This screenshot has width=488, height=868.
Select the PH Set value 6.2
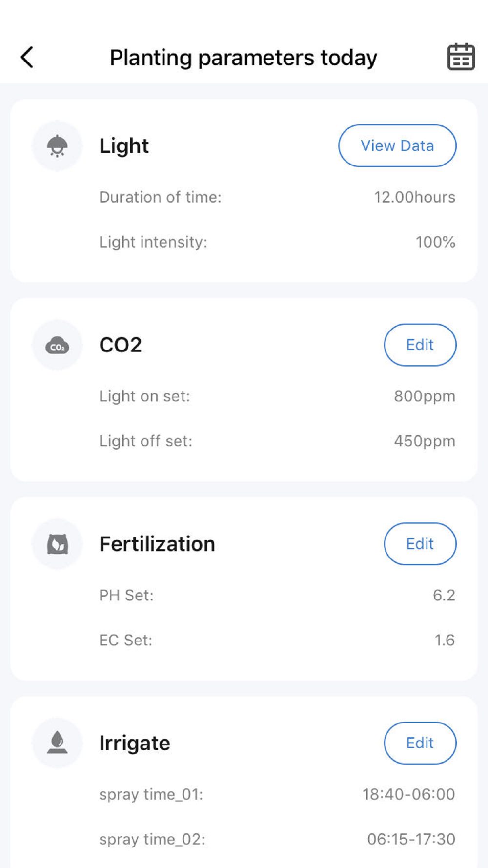click(444, 595)
